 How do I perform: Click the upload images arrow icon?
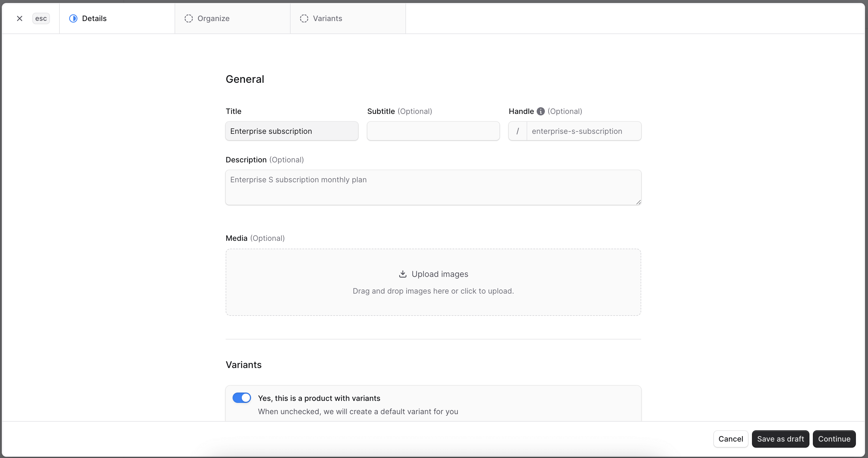(x=403, y=274)
